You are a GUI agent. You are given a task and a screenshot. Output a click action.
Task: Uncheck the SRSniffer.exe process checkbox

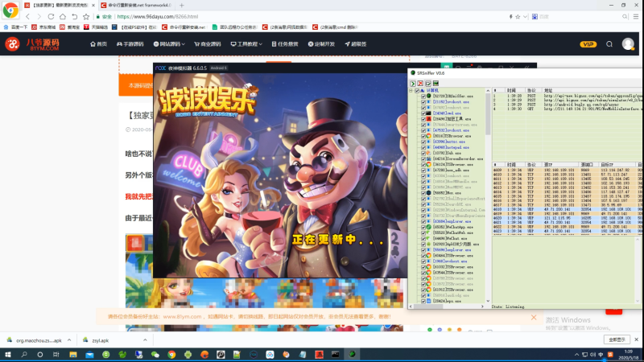(423, 96)
